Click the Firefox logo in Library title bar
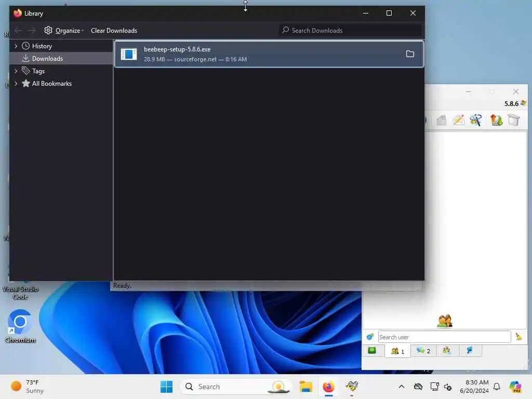This screenshot has width=532, height=399. click(18, 13)
